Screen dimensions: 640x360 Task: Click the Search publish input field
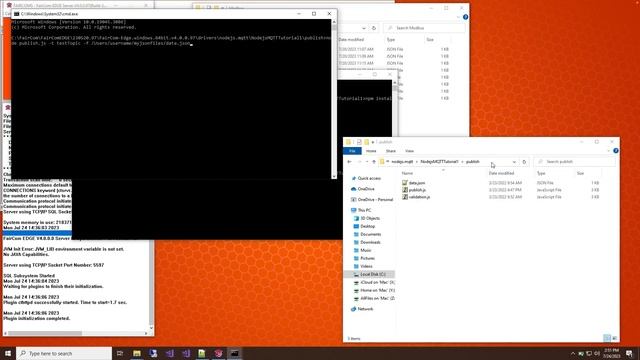pos(575,162)
